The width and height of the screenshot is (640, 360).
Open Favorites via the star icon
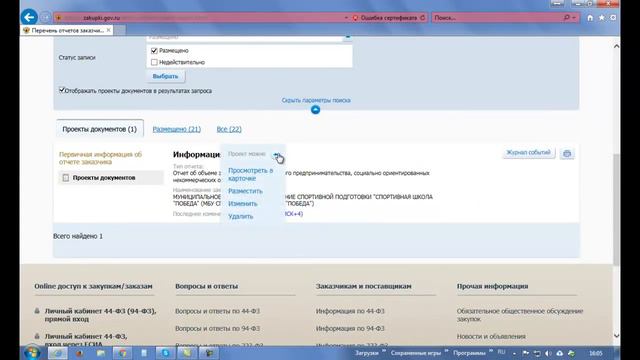tap(602, 18)
